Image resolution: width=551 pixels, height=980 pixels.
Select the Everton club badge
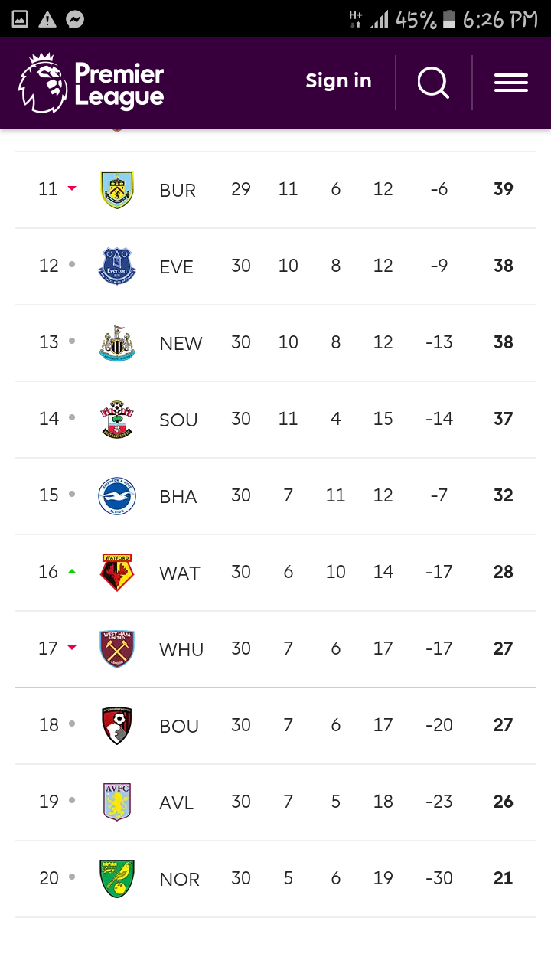[x=117, y=266]
